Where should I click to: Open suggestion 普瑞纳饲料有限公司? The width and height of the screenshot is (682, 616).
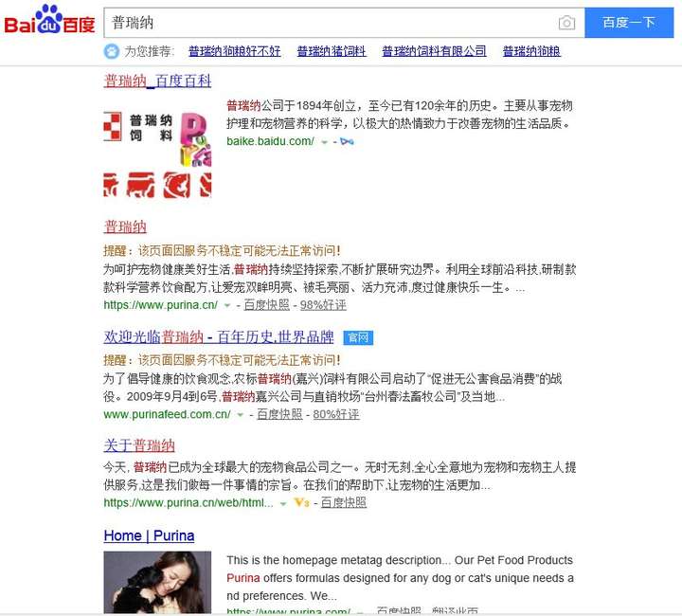[x=434, y=51]
